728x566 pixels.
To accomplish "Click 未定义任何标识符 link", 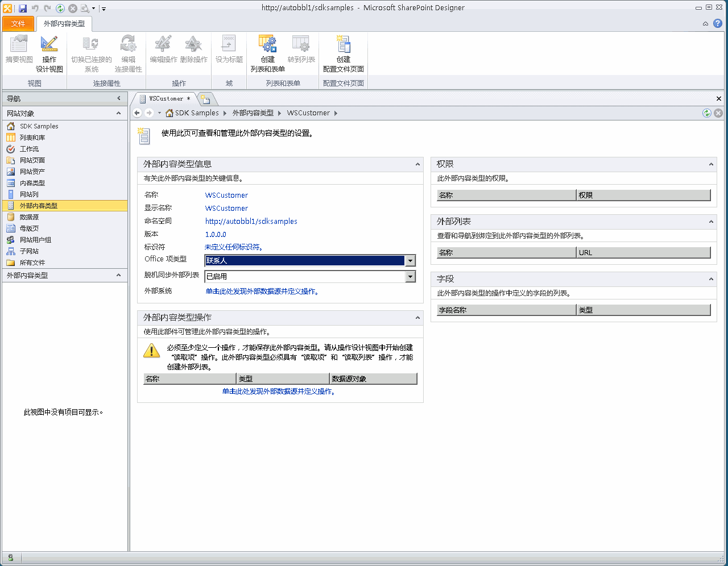I will click(x=233, y=247).
